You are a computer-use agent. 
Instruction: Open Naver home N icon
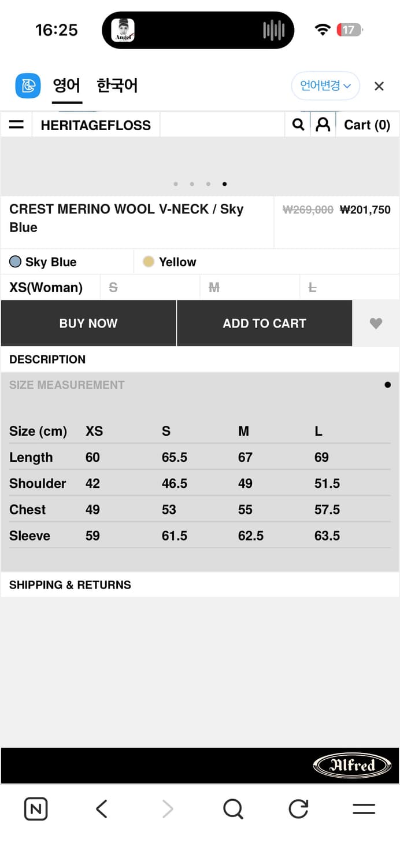tap(36, 808)
